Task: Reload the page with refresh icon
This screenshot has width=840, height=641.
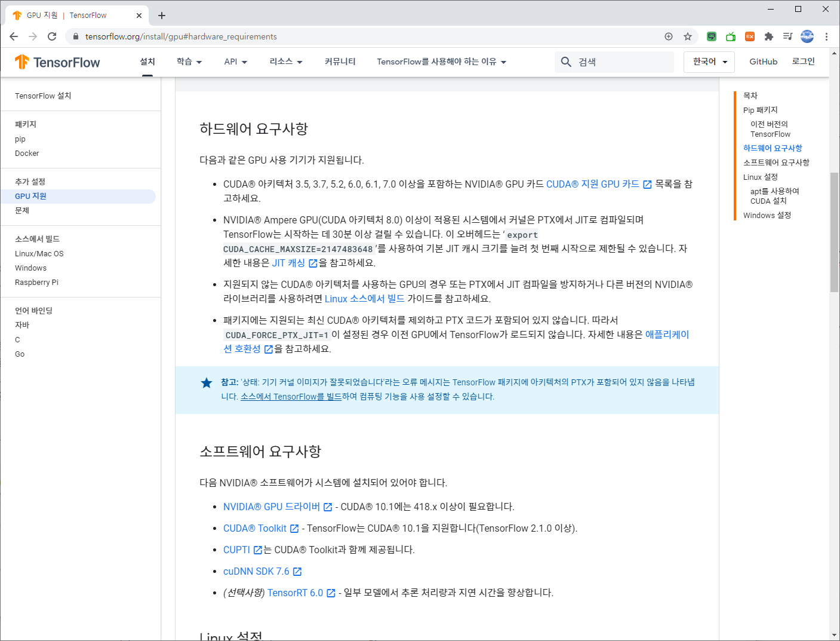Action: click(x=52, y=36)
